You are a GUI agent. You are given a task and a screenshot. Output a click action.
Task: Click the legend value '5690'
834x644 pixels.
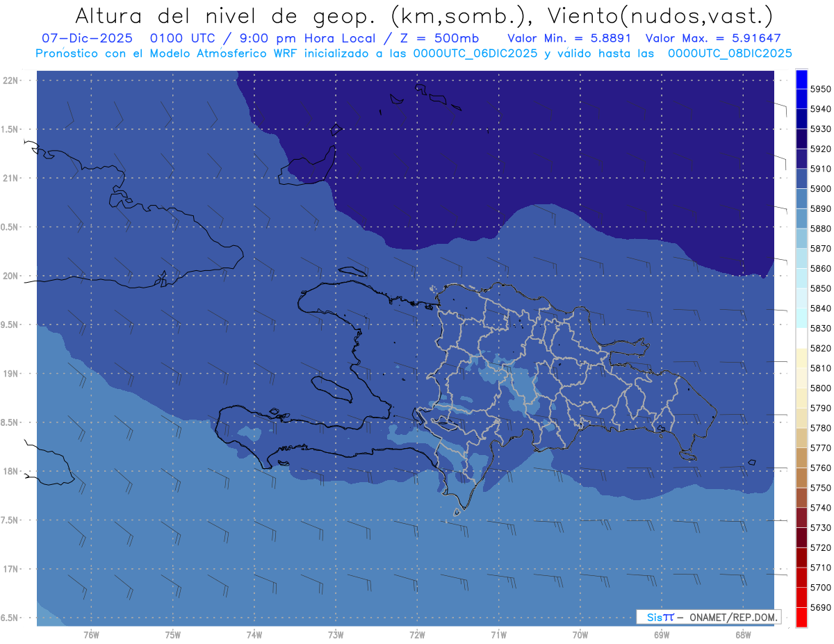820,607
